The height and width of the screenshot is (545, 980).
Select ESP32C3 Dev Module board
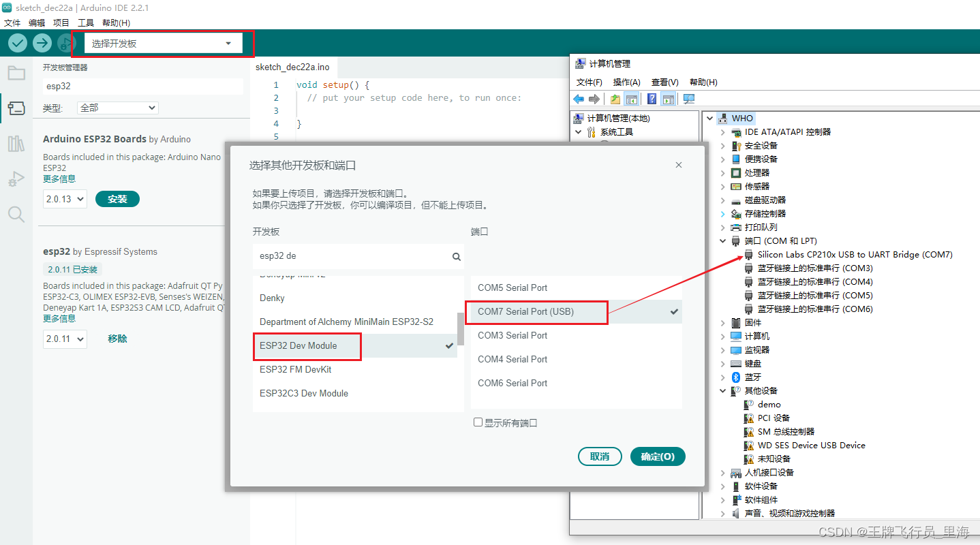[x=355, y=393]
